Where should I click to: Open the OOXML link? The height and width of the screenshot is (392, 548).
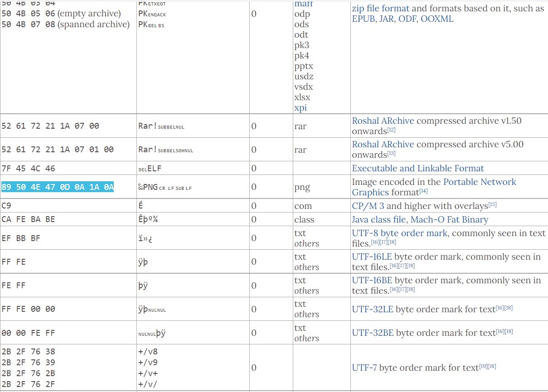437,19
